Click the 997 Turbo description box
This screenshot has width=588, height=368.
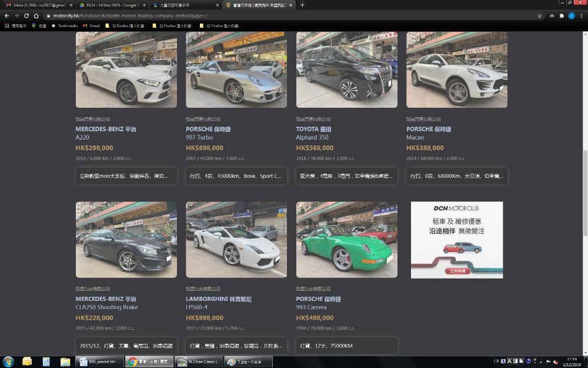(x=236, y=175)
